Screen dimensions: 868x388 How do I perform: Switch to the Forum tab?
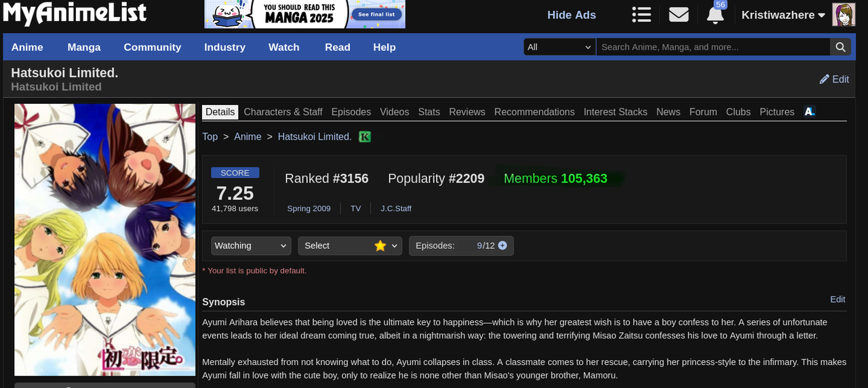tap(703, 112)
